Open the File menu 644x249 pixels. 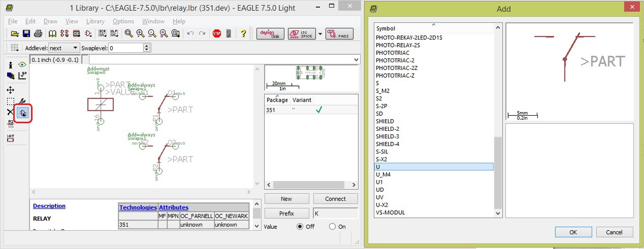[x=13, y=21]
